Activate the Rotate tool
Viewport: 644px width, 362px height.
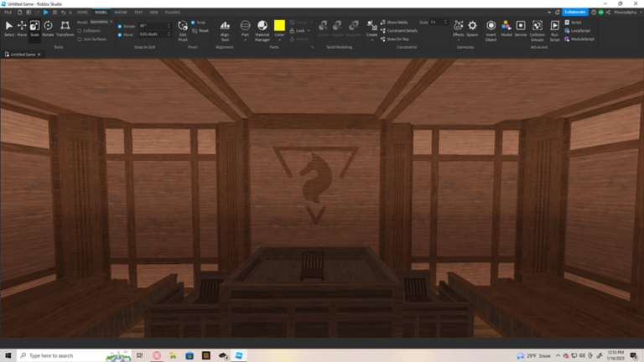[x=48, y=28]
